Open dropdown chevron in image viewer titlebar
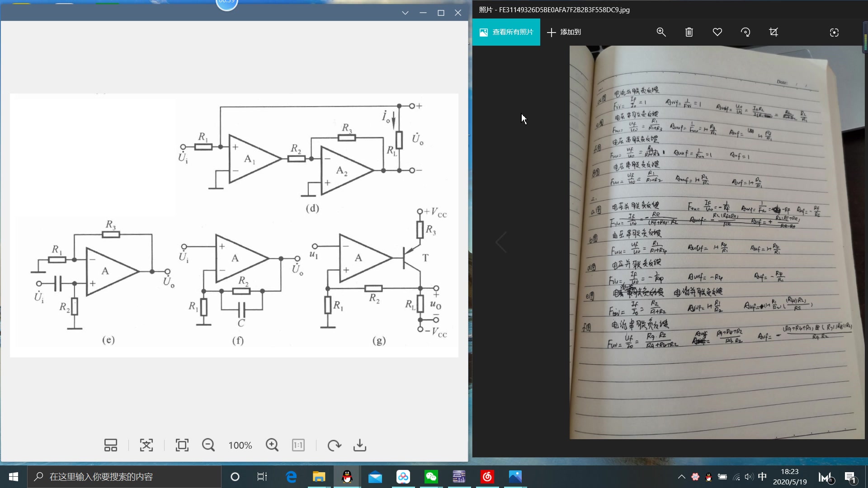 (405, 13)
